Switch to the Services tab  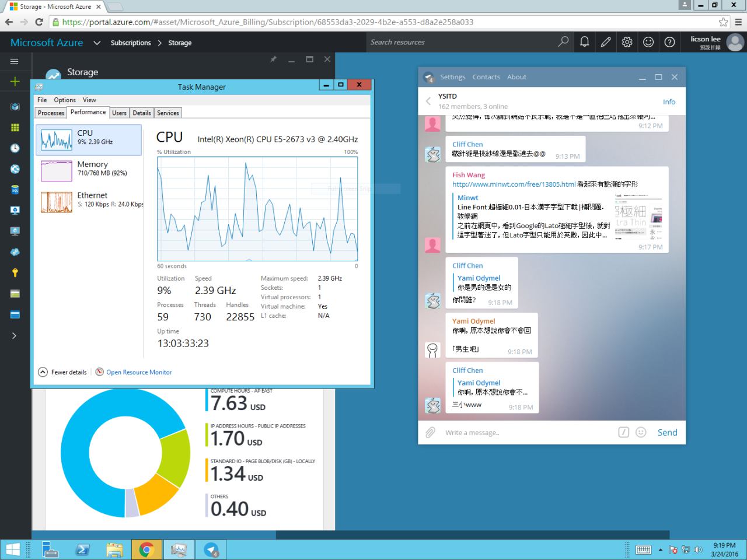point(168,113)
